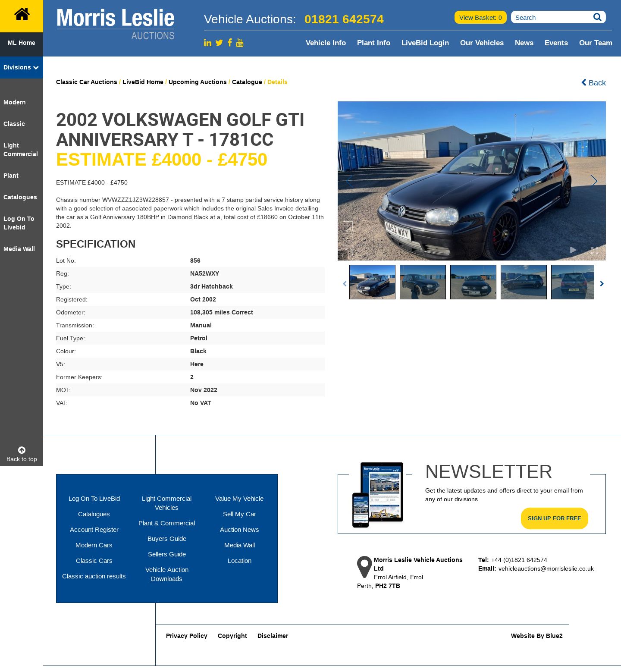Click the search magnifier icon
Viewport: 621px width, 672px height.
click(597, 17)
